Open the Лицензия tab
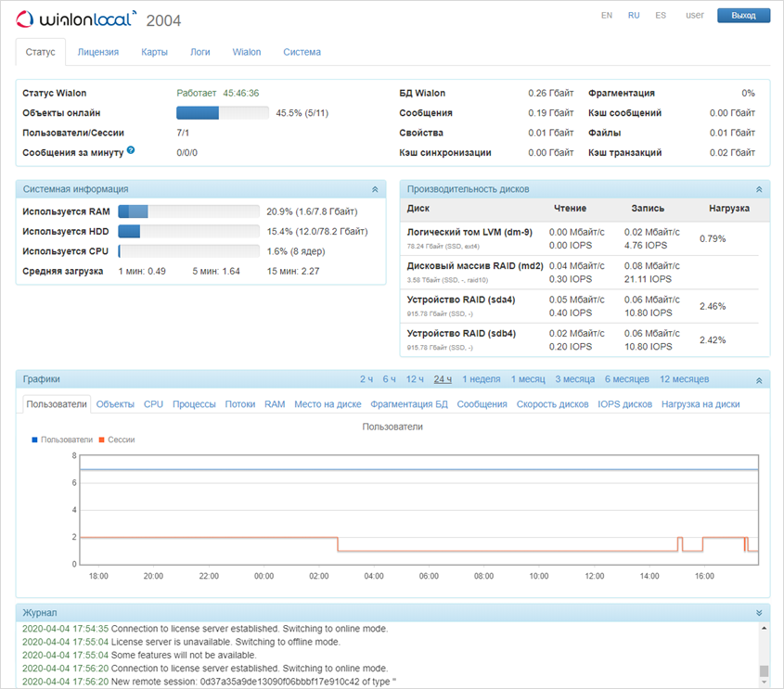784x689 pixels. 98,53
